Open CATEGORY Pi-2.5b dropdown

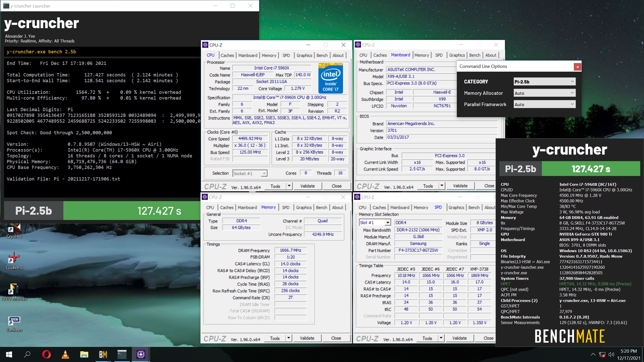(545, 82)
